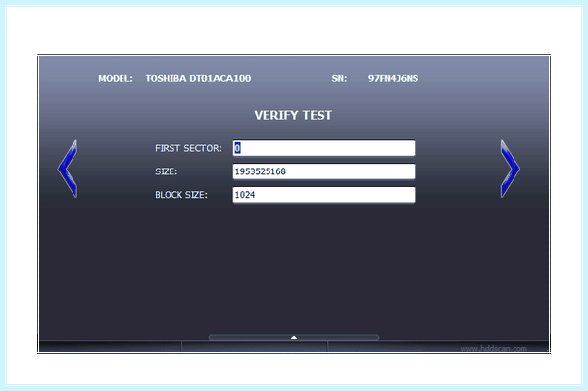Image resolution: width=588 pixels, height=391 pixels.
Task: Focus the Size field showing 1953525168
Action: pos(323,171)
